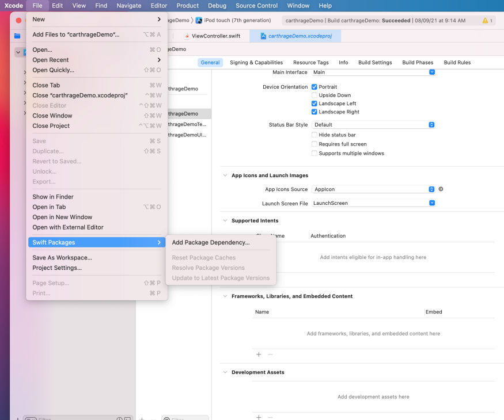Switch to Signing & Capabilities tab
Image resolution: width=504 pixels, height=420 pixels.
tap(256, 63)
